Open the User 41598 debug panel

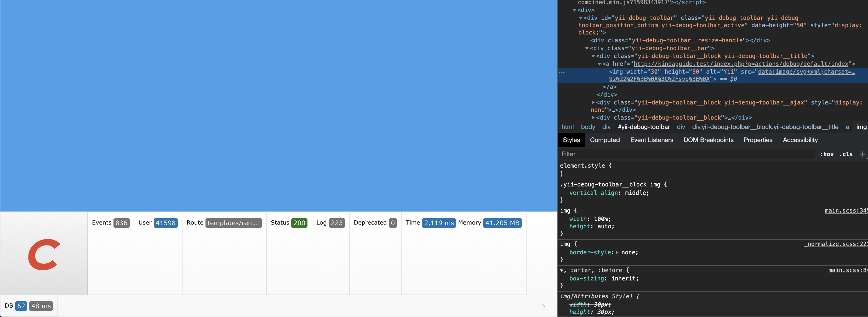[x=158, y=223]
